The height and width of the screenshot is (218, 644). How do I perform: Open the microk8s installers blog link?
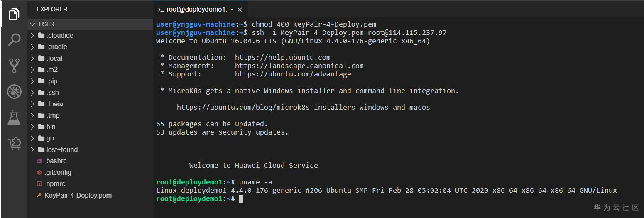pos(303,107)
